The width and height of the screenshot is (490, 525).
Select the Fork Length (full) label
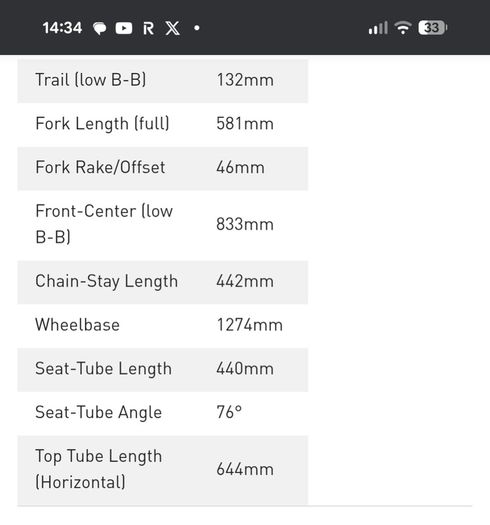click(102, 124)
